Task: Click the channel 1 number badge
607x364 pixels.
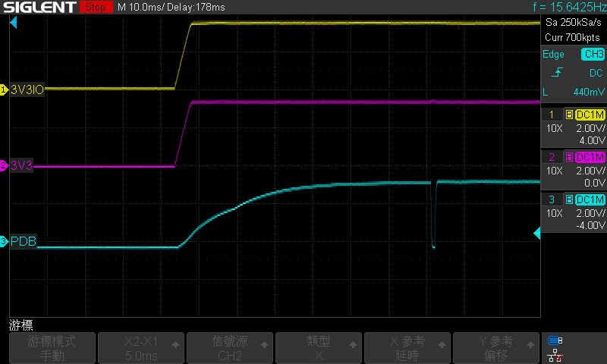Action: coord(552,115)
